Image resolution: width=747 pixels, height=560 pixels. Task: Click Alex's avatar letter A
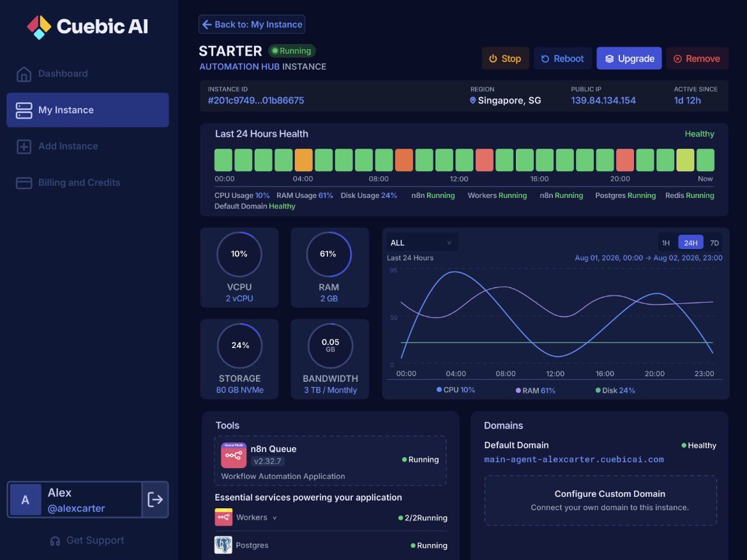(x=26, y=499)
